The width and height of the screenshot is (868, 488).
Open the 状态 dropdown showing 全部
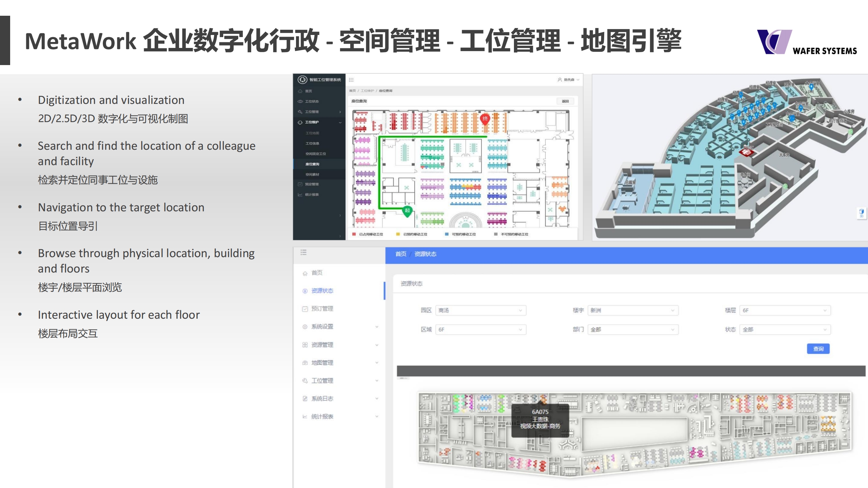[x=785, y=330]
